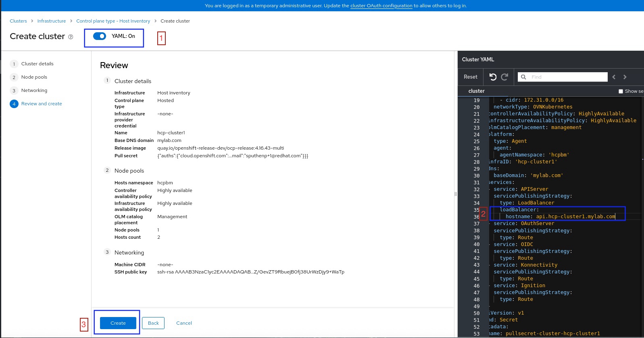The height and width of the screenshot is (338, 644).
Task: Click the agentNamespace 'hcpbm' YAML line
Action: (534, 155)
